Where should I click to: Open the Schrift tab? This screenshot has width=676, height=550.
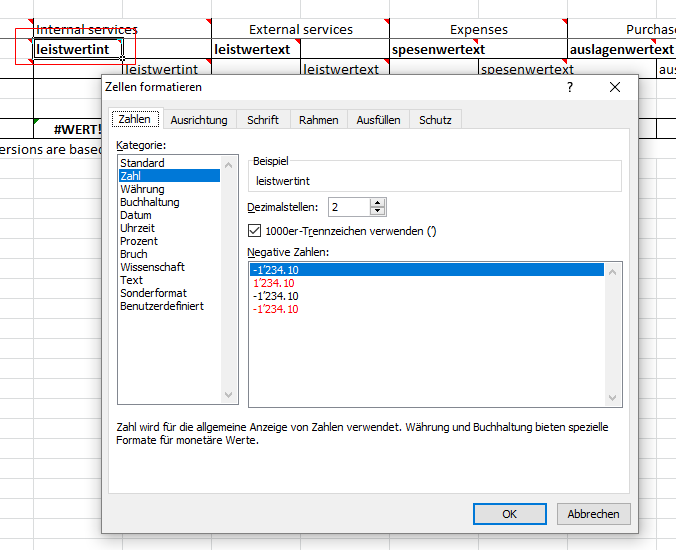pyautogui.click(x=263, y=120)
